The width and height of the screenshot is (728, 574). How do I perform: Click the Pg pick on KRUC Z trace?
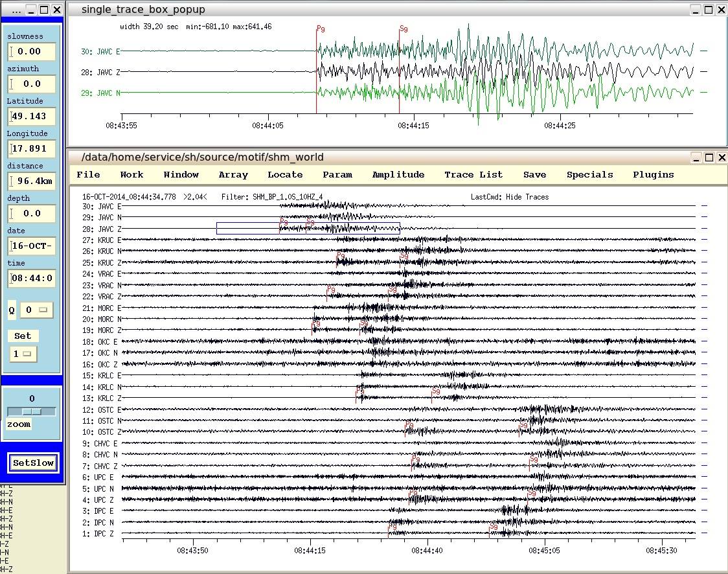coord(340,257)
